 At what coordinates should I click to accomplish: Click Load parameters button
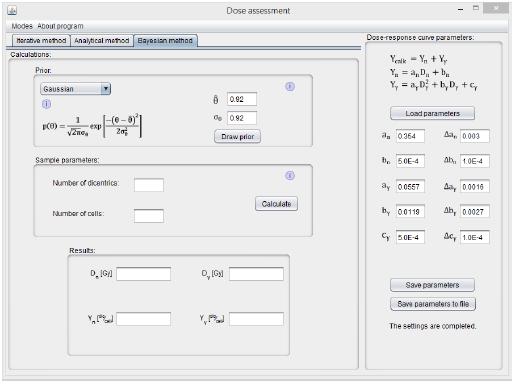(x=432, y=113)
